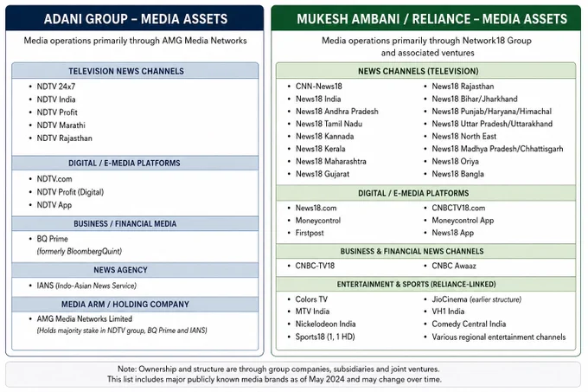Click the BQ Prime entry
This screenshot has height=392, width=588.
coord(52,239)
